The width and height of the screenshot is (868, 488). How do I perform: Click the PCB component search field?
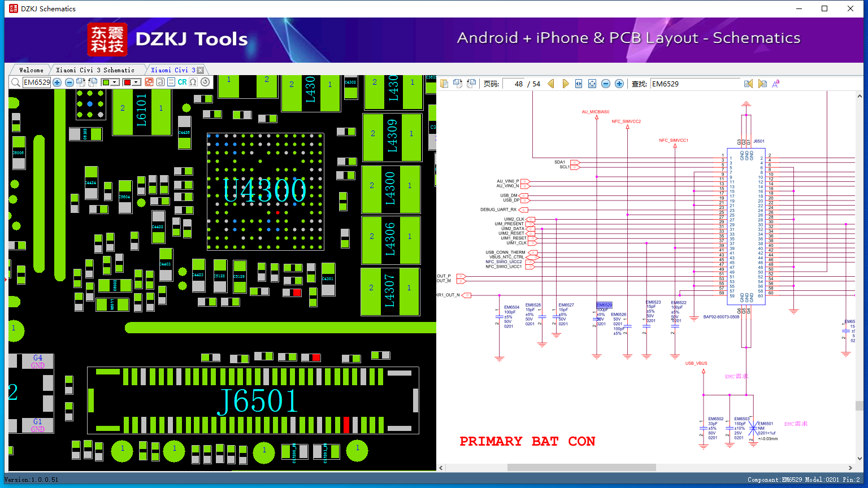[x=37, y=82]
